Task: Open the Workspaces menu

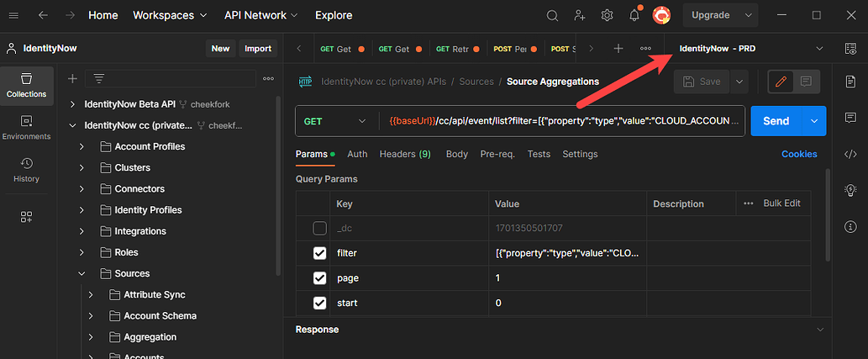Action: pos(169,15)
